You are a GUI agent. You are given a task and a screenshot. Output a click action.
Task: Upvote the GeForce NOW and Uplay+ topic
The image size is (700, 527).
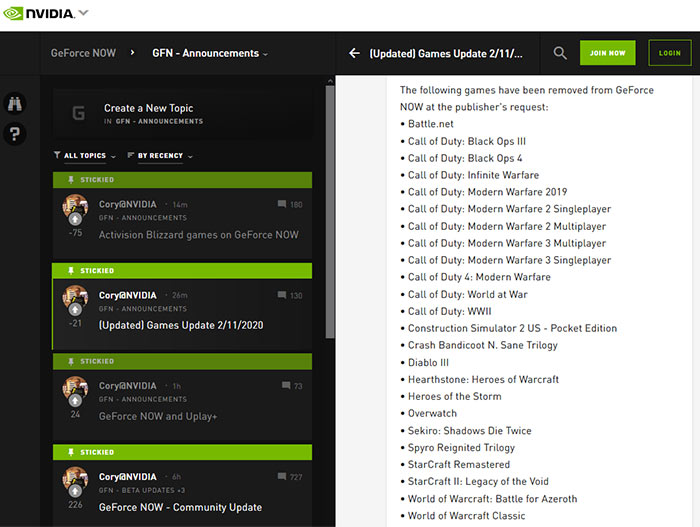tap(75, 401)
